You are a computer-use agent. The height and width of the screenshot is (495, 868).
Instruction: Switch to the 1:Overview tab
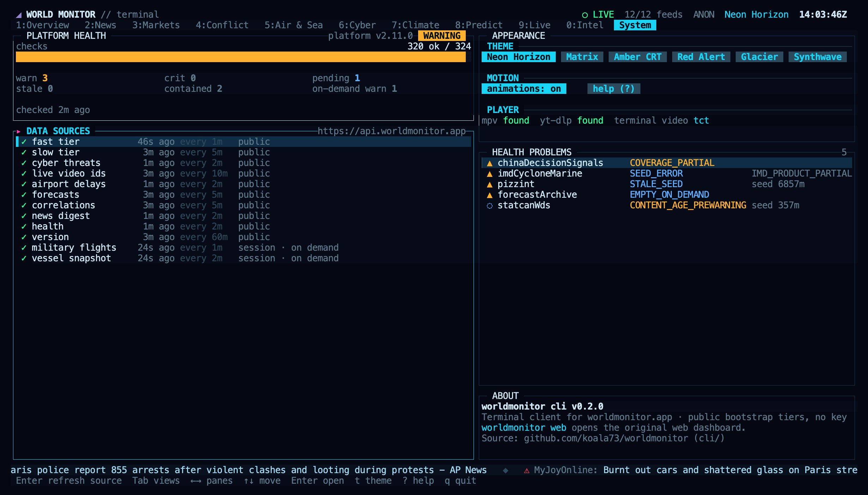pos(42,25)
